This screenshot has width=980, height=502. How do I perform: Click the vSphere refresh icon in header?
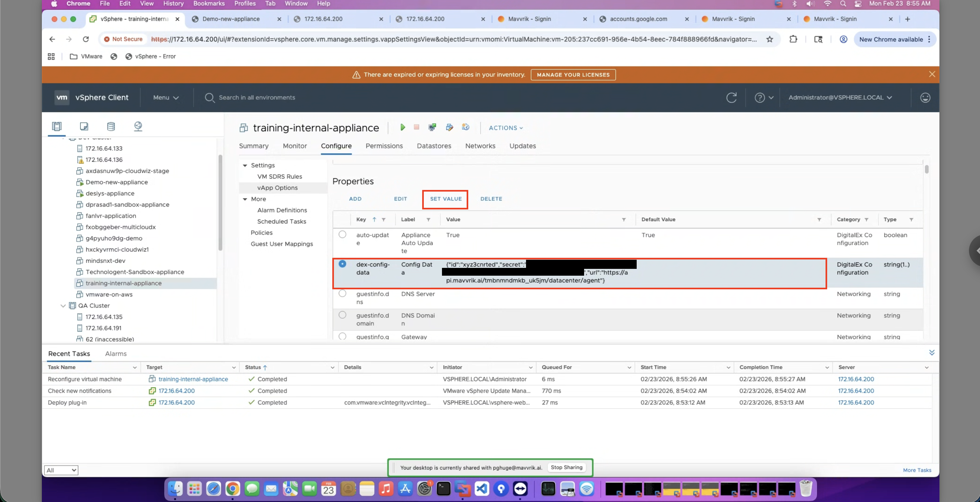pyautogui.click(x=731, y=98)
